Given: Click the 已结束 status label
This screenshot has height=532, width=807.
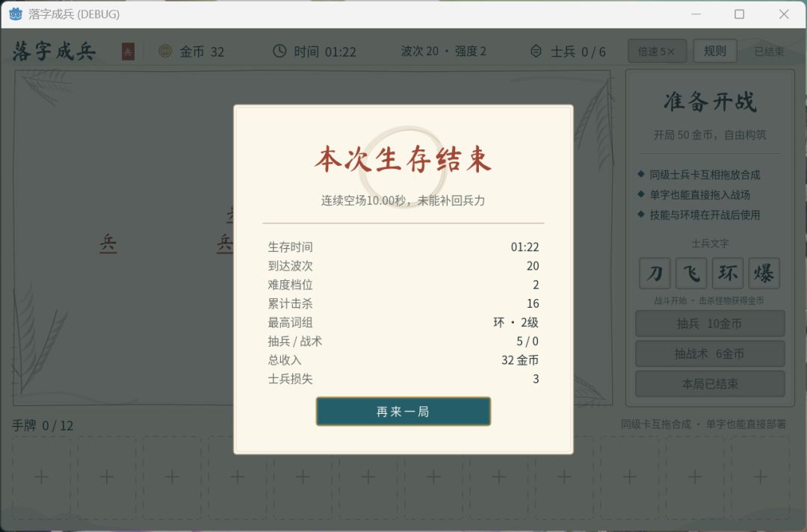Looking at the screenshot, I should pyautogui.click(x=769, y=52).
